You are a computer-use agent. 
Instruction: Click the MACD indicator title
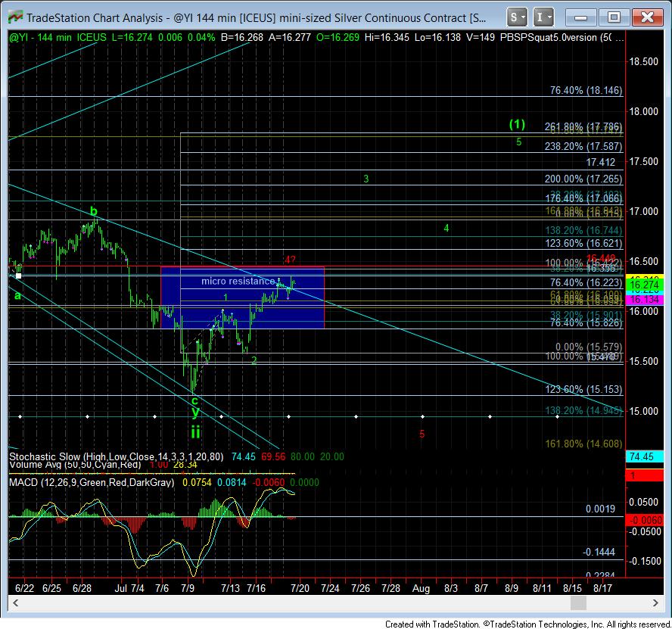pos(92,482)
